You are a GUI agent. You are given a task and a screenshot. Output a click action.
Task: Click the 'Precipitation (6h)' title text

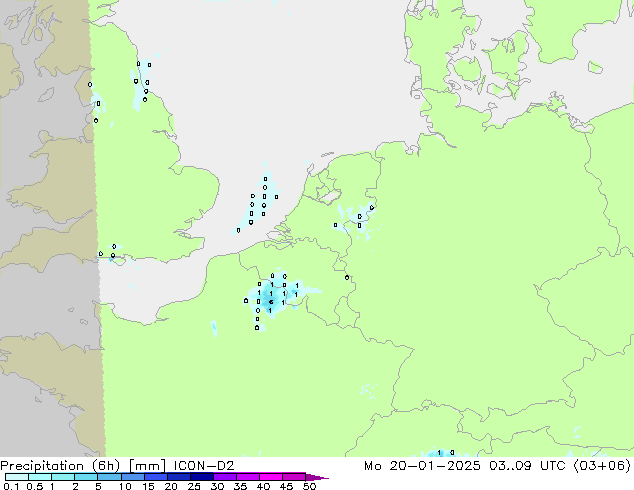[60, 466]
